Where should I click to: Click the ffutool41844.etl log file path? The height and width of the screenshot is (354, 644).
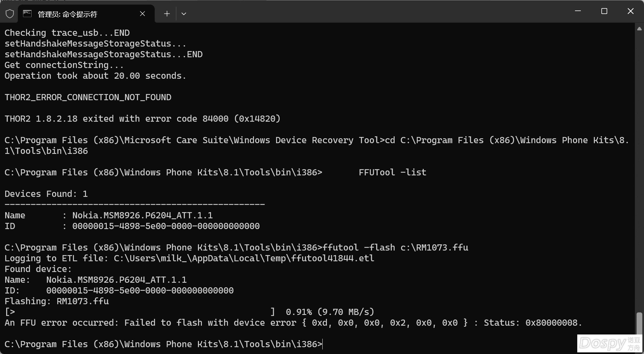(x=244, y=258)
